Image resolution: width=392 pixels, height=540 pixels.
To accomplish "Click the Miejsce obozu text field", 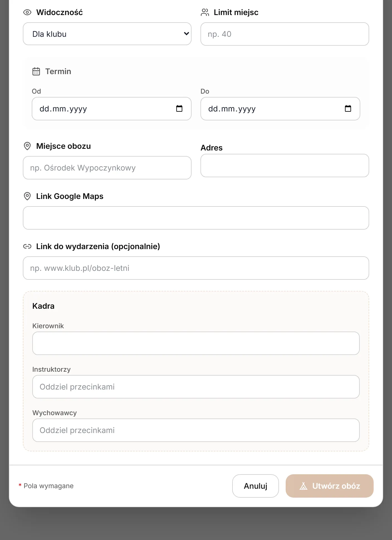I will (107, 168).
